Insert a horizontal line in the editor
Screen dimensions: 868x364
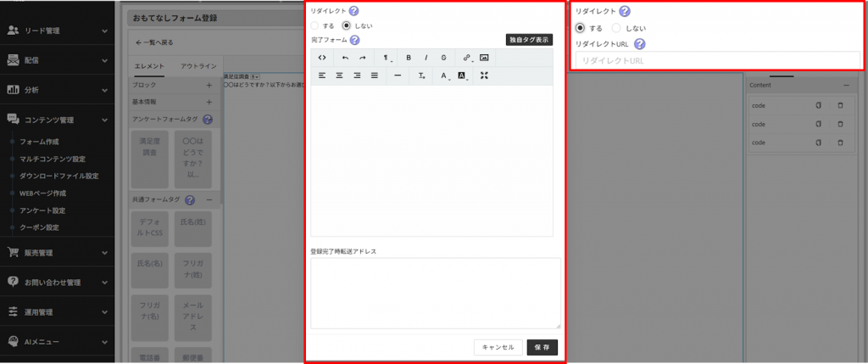[x=397, y=76]
